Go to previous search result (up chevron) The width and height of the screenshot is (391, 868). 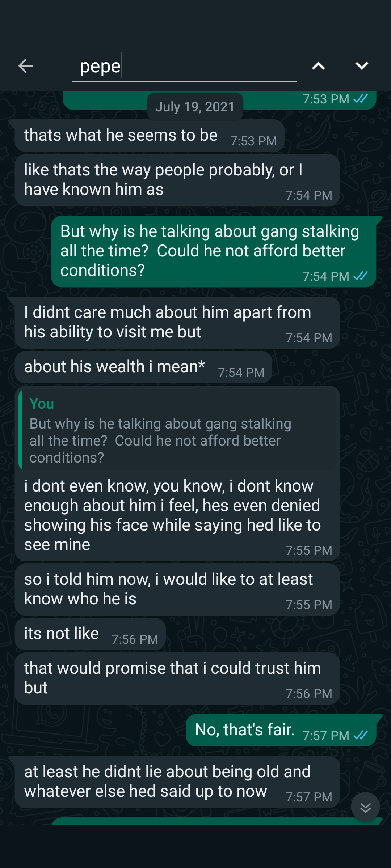coord(318,66)
